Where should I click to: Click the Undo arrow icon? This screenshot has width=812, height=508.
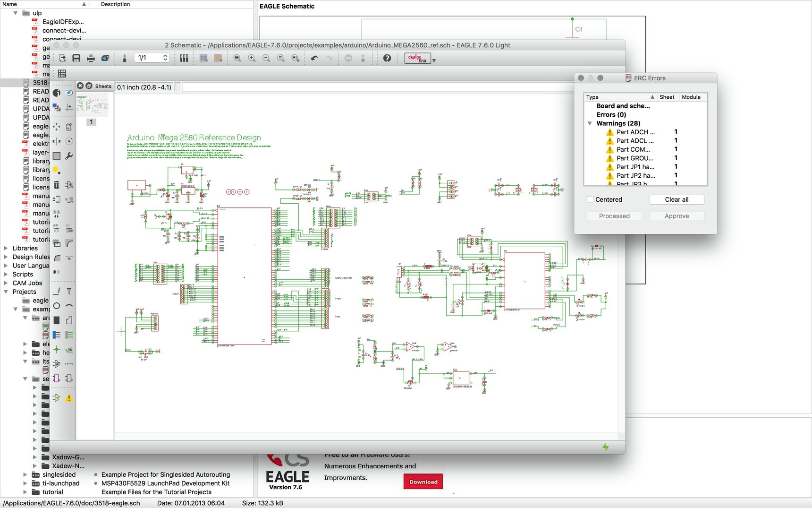[314, 58]
